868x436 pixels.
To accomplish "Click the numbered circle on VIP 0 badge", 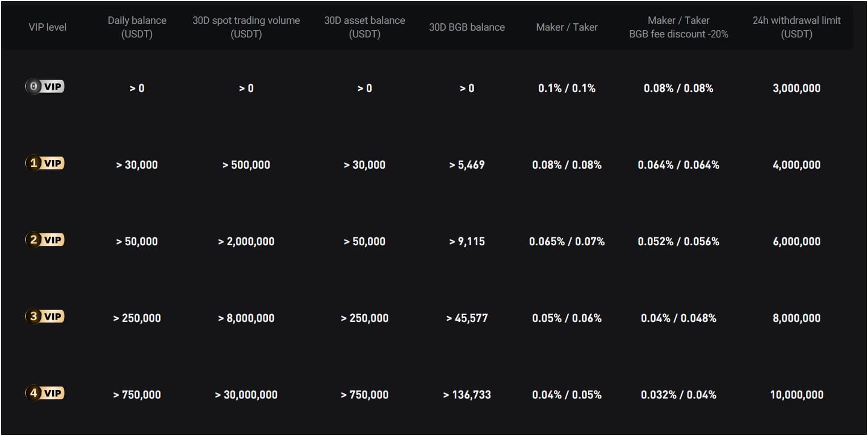I will (x=34, y=86).
